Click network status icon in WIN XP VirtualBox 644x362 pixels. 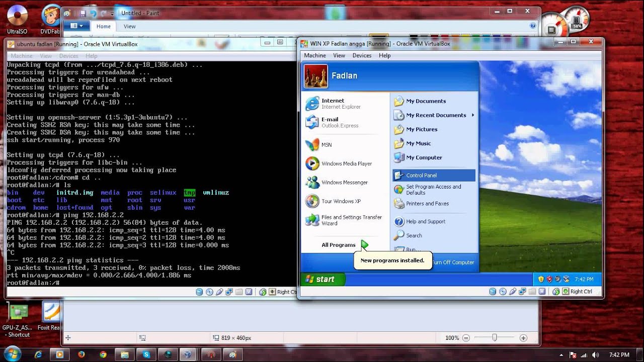[x=522, y=291]
